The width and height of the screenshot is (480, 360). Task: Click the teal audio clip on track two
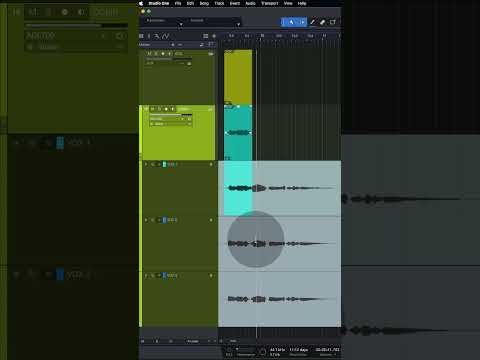[x=238, y=133]
